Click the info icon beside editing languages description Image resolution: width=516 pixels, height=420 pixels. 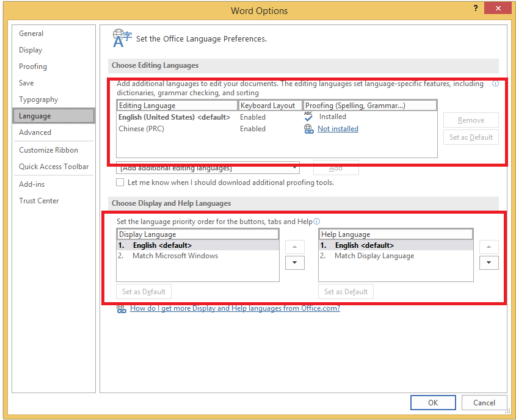tap(495, 84)
